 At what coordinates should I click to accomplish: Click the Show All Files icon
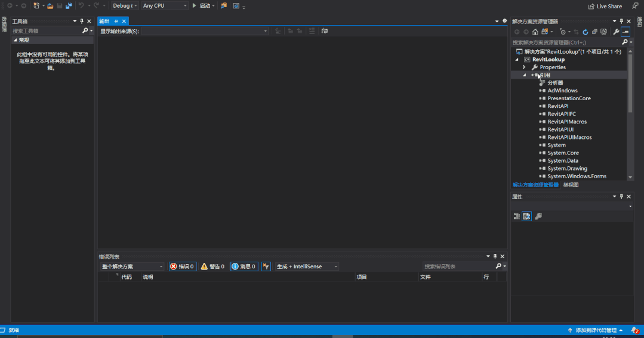click(x=603, y=32)
